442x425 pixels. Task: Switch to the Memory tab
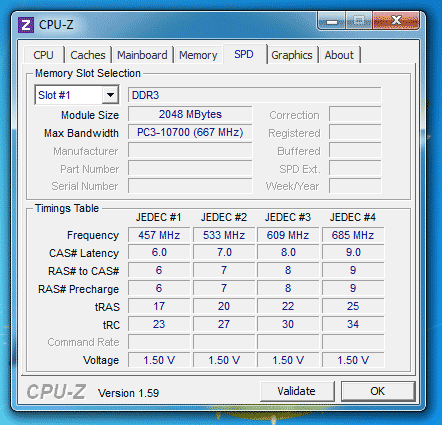click(198, 55)
